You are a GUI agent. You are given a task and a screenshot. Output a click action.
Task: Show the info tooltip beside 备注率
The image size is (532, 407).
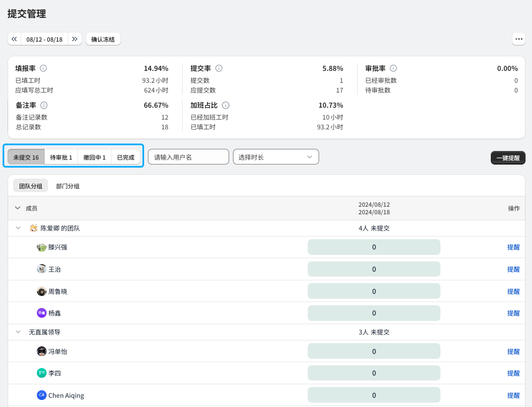[x=44, y=105]
